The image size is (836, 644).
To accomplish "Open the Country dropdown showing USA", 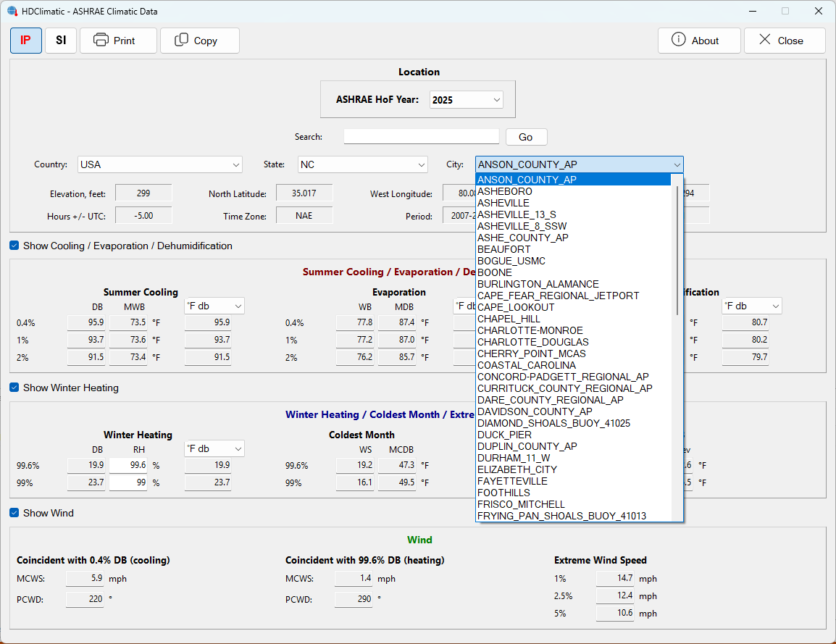I will tap(160, 164).
